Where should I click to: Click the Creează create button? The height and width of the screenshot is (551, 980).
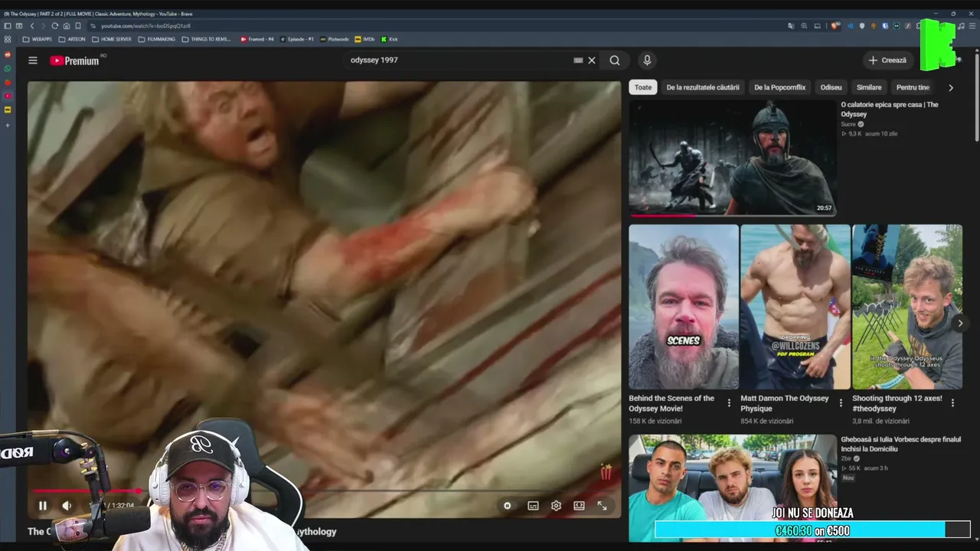pos(887,60)
